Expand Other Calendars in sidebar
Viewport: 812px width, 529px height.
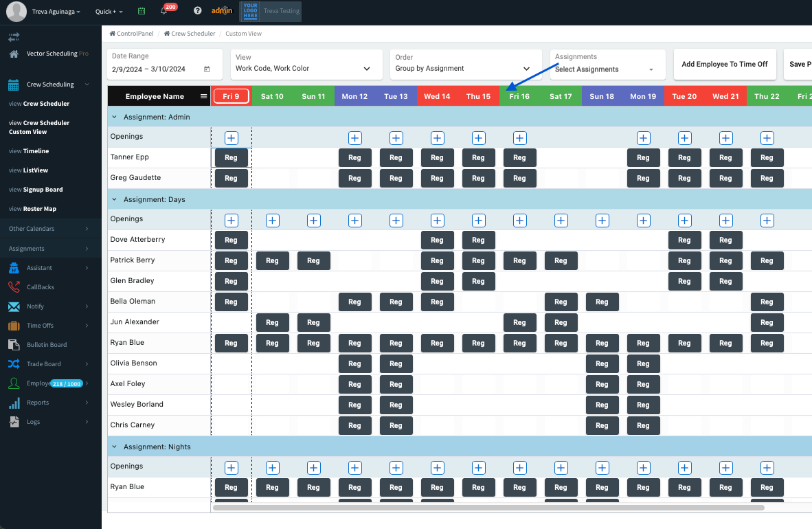(x=51, y=229)
